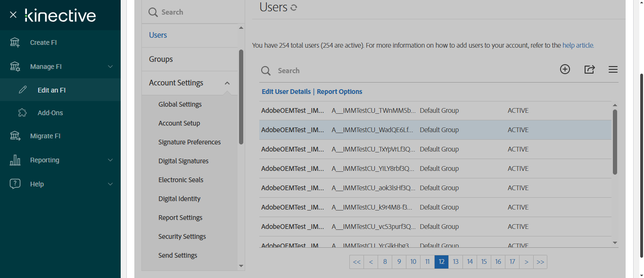Go to page 13 of users
This screenshot has height=278, width=644.
click(455, 262)
